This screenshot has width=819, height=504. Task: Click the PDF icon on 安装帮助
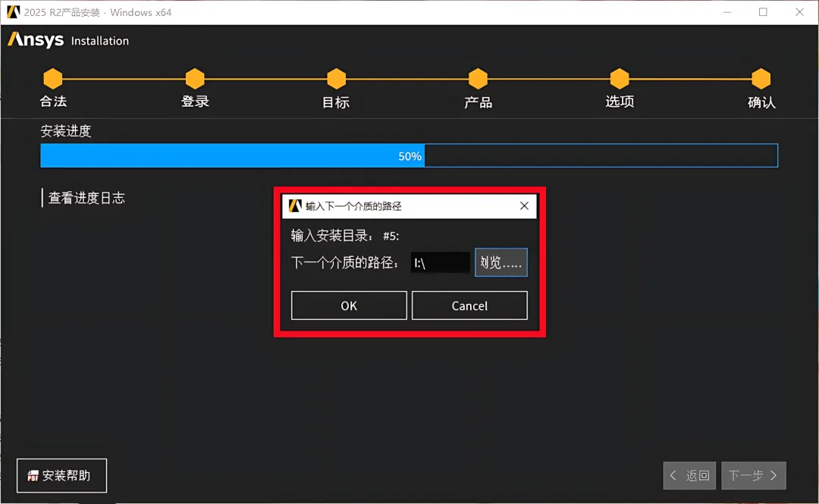(33, 476)
